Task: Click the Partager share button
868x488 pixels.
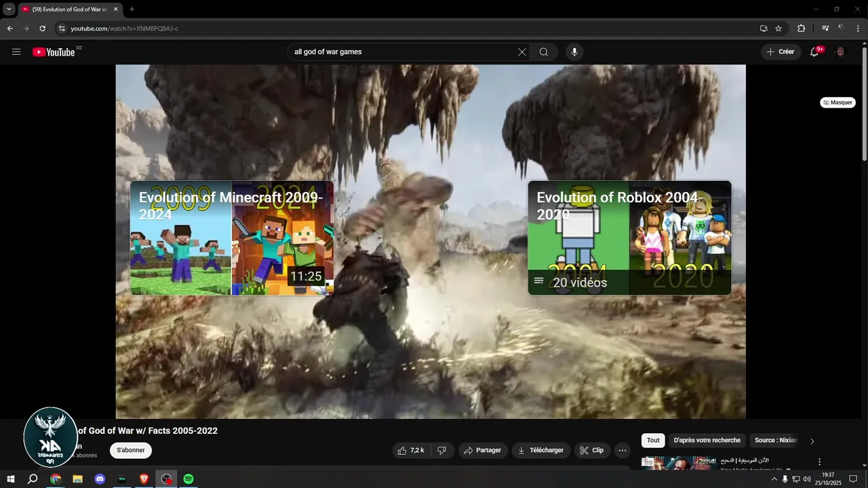Action: 483,450
